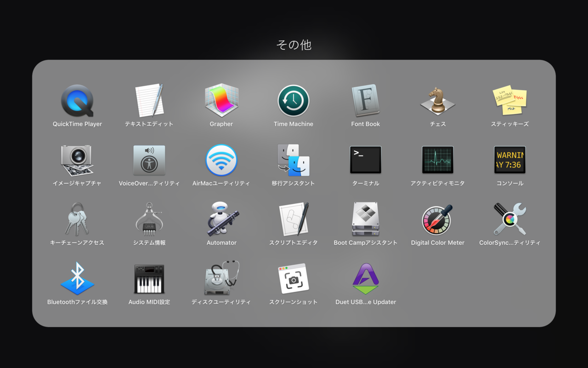
Task: Launch ターミナル terminal app
Action: (x=366, y=160)
